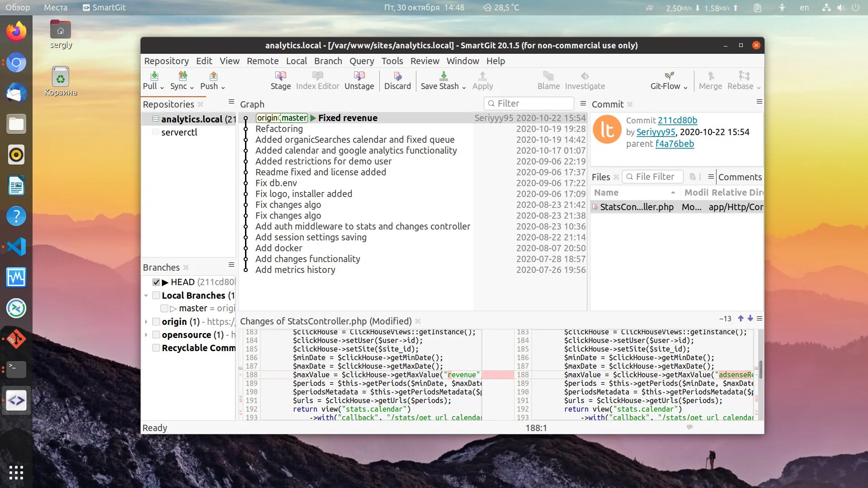868x488 pixels.
Task: Jump to previous change arrow
Action: pos(741,319)
